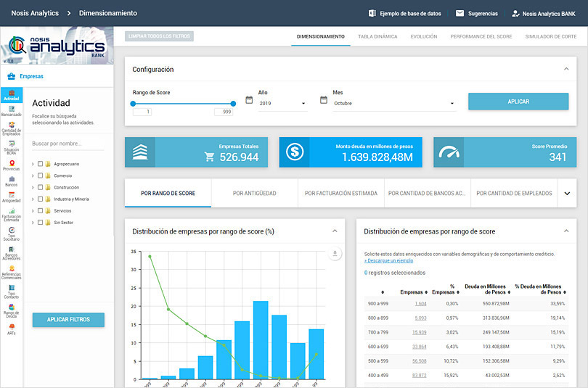Screen dimensions: 588x388
Task: Open the 1.604 empresas link
Action: tap(420, 304)
